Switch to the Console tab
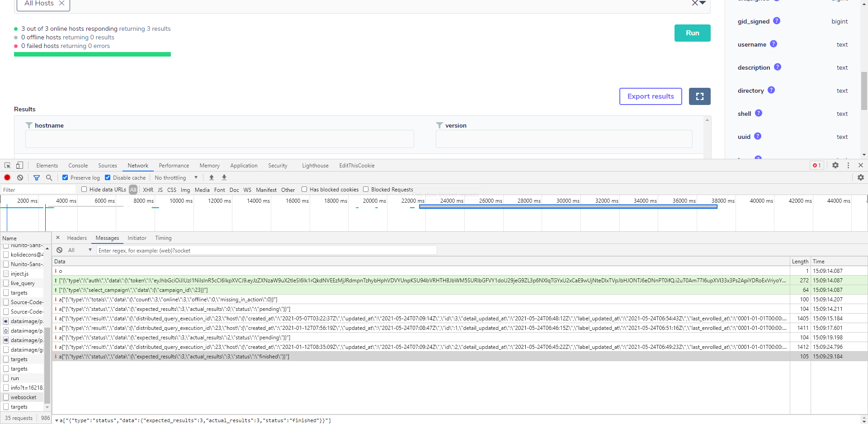The height and width of the screenshot is (424, 868). (78, 166)
